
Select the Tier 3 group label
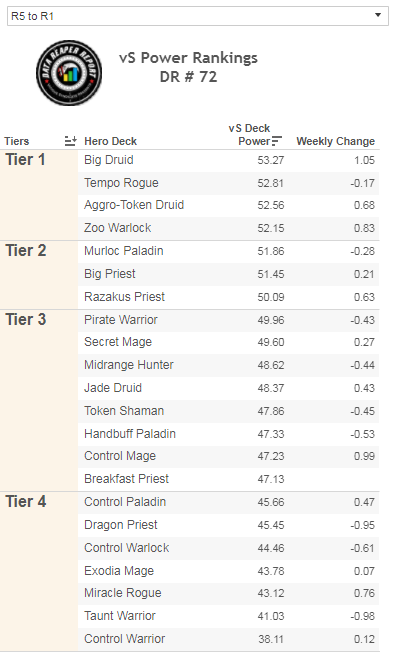26,319
